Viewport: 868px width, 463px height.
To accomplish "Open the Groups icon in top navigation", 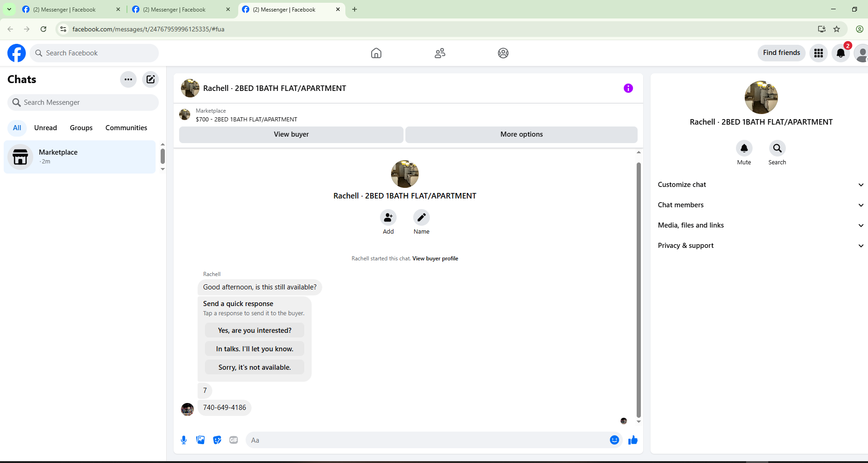I will click(503, 53).
